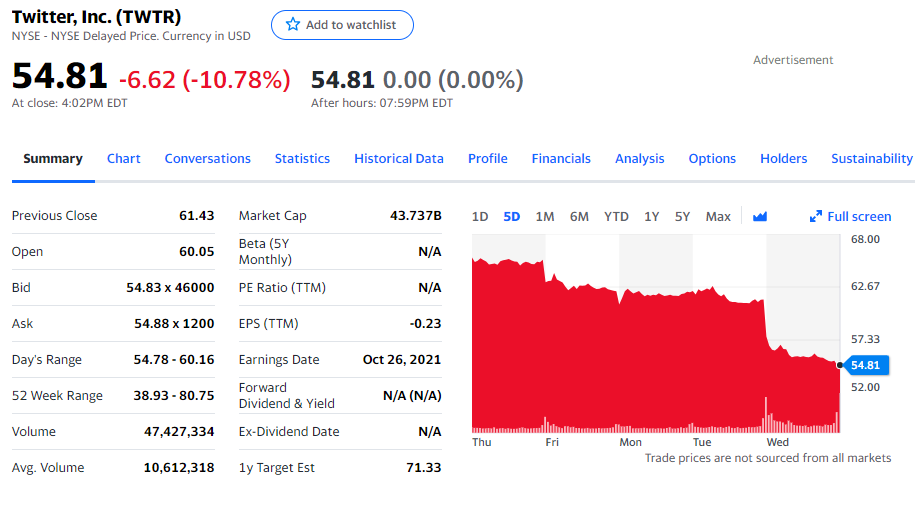Open the Conversations tab
Viewport: 915px width, 505px height.
(208, 158)
